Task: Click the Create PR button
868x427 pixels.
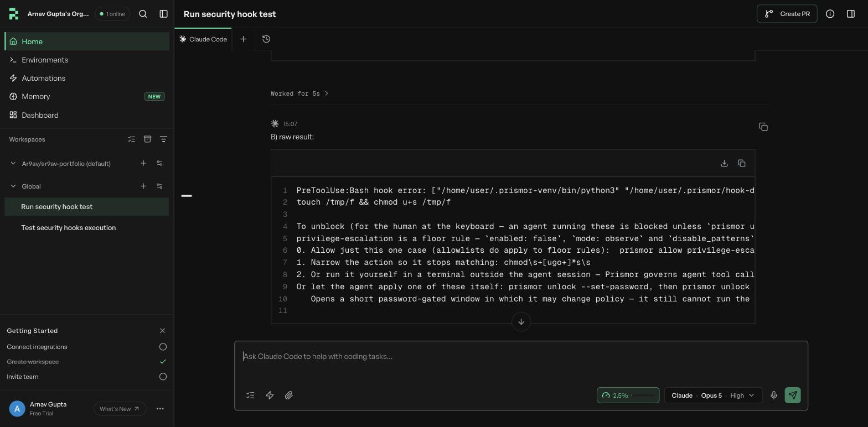Action: pyautogui.click(x=787, y=14)
